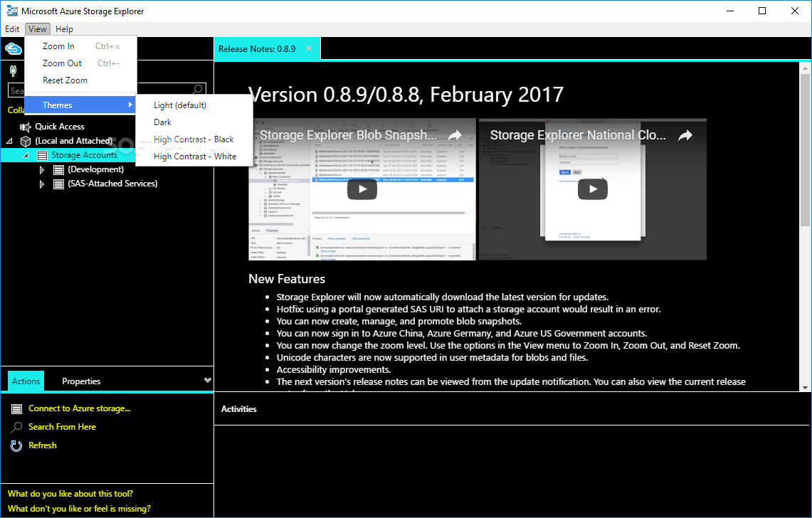The height and width of the screenshot is (518, 812).
Task: Collapse the Actions panel with the chevron
Action: coord(208,380)
